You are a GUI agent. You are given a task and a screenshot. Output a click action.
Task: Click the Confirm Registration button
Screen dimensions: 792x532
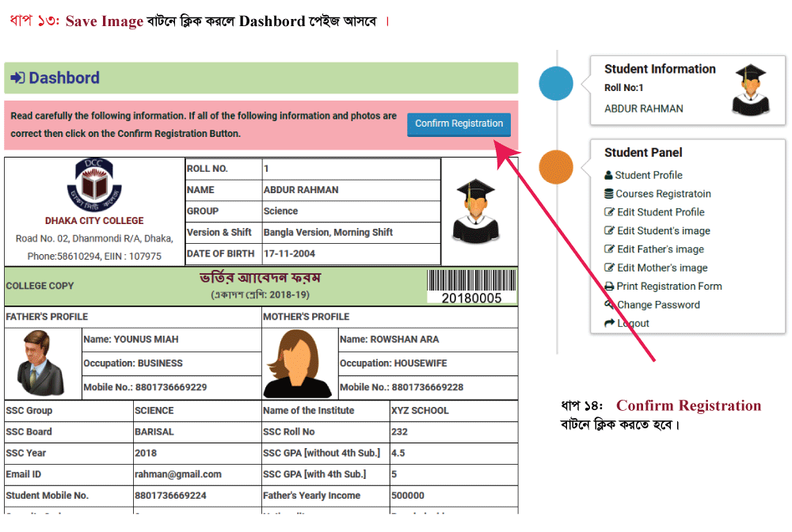point(459,124)
